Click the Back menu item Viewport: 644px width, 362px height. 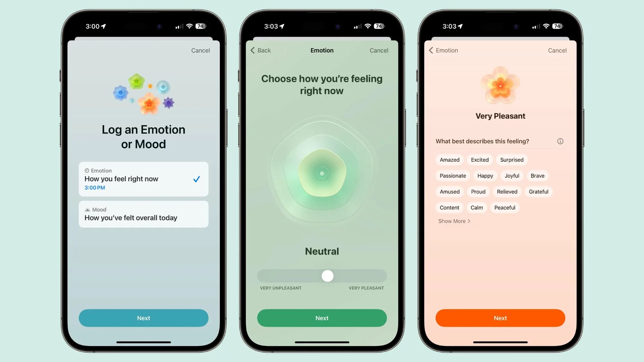pyautogui.click(x=261, y=50)
